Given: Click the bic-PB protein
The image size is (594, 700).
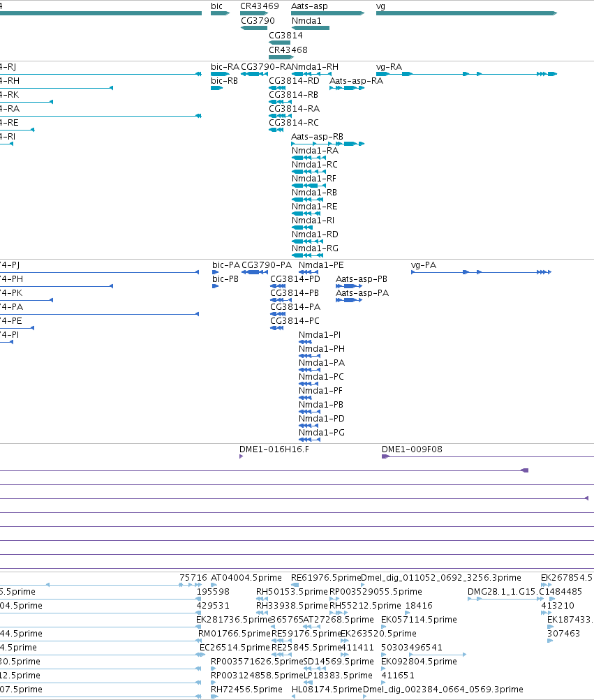Looking at the screenshot, I should tap(215, 286).
